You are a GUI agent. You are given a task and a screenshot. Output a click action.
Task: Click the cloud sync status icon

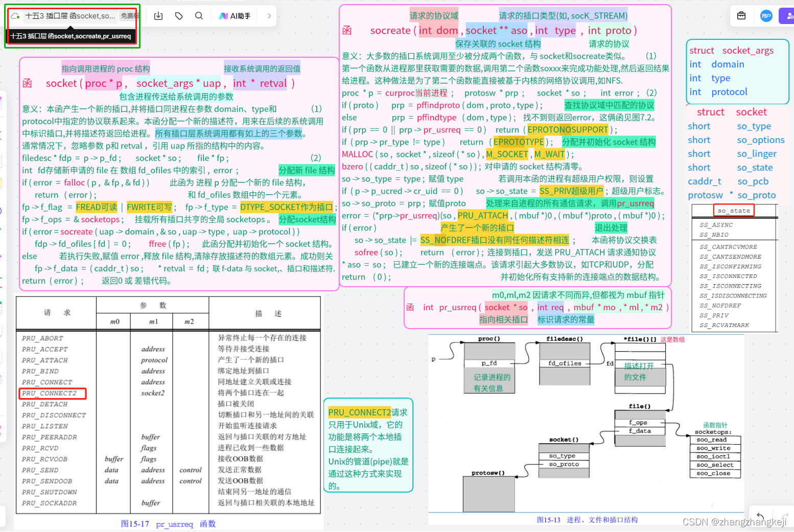(x=15, y=16)
